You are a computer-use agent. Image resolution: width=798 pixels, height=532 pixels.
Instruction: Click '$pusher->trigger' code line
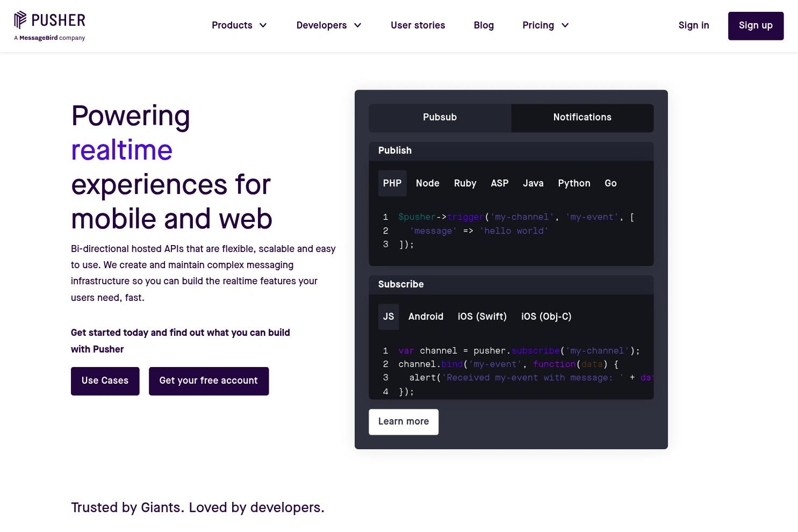click(516, 217)
